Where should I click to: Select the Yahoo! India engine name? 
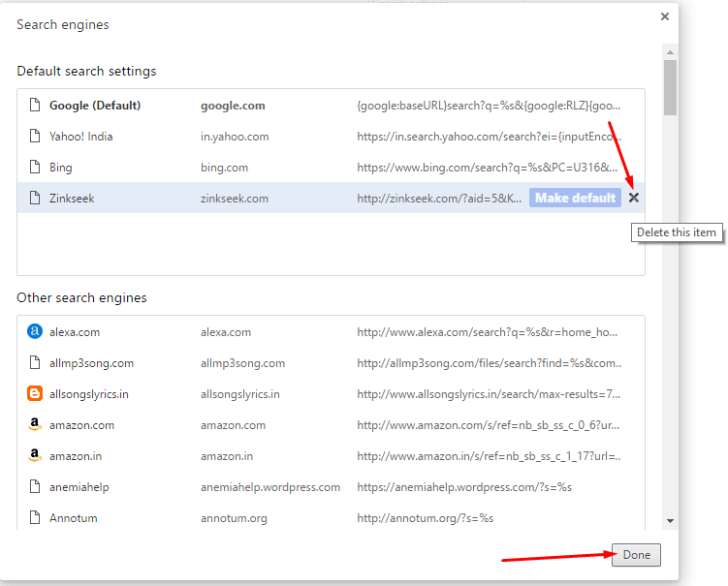pyautogui.click(x=80, y=137)
